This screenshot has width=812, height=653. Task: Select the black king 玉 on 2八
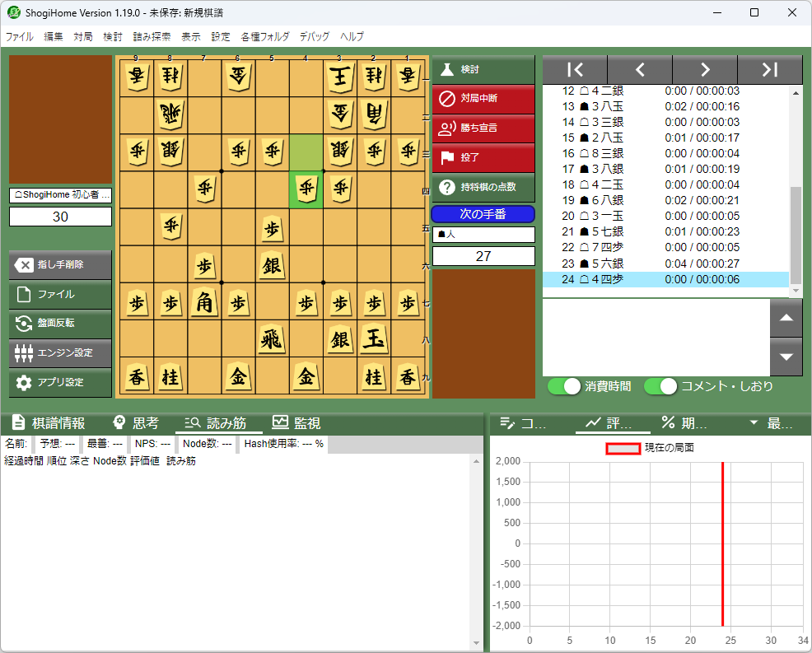point(374,339)
